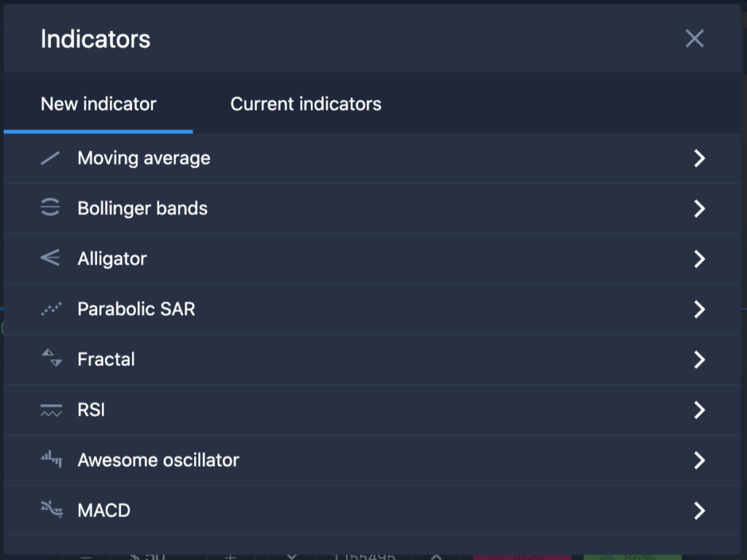Image resolution: width=747 pixels, height=560 pixels.
Task: Choose the Awesome oscillator label
Action: (158, 460)
